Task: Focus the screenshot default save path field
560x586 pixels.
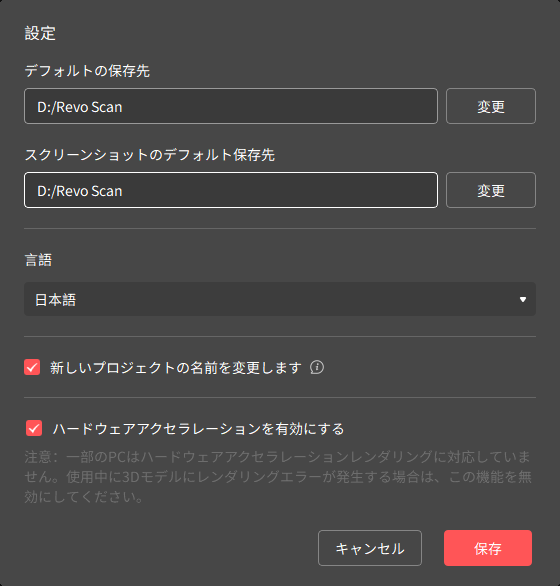Action: pos(231,190)
